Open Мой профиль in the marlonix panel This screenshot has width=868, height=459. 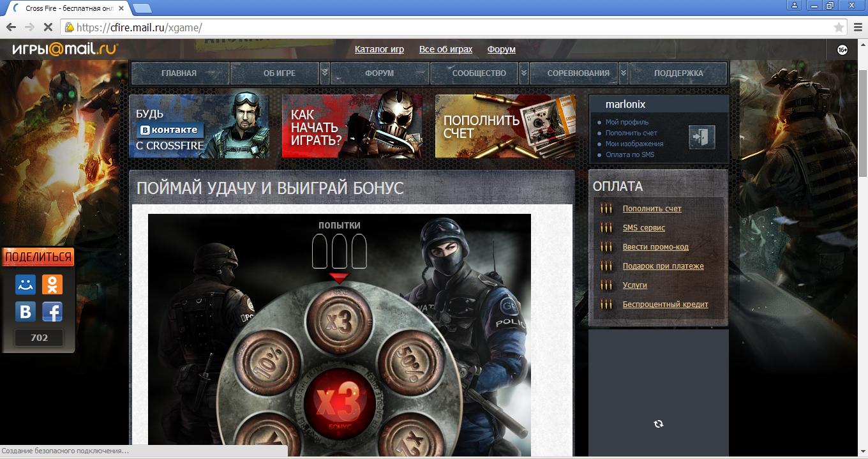point(627,122)
